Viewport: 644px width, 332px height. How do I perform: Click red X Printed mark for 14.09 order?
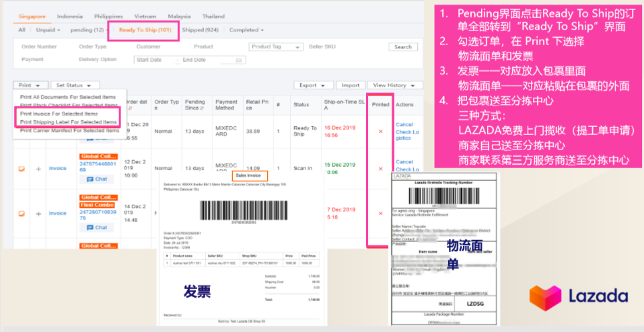point(380,169)
